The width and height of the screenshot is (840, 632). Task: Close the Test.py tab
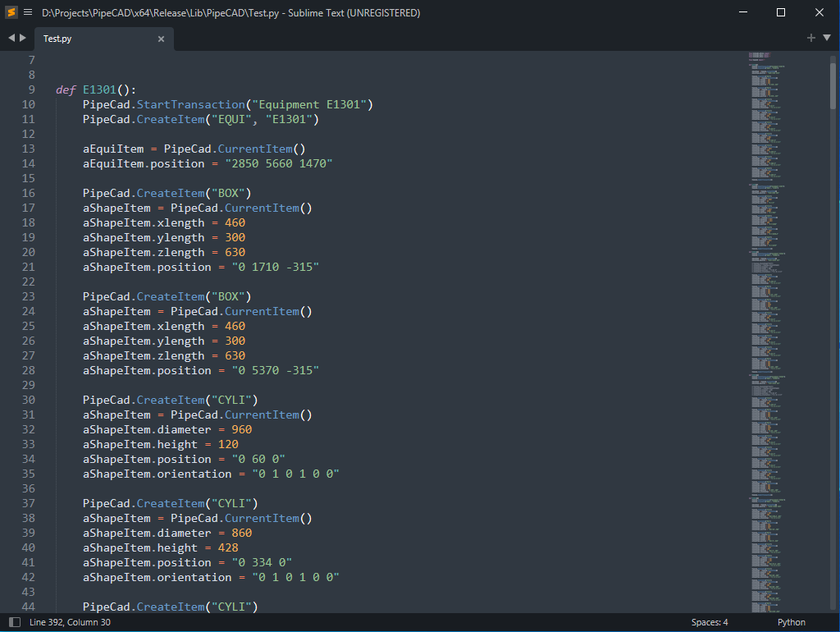pos(161,39)
